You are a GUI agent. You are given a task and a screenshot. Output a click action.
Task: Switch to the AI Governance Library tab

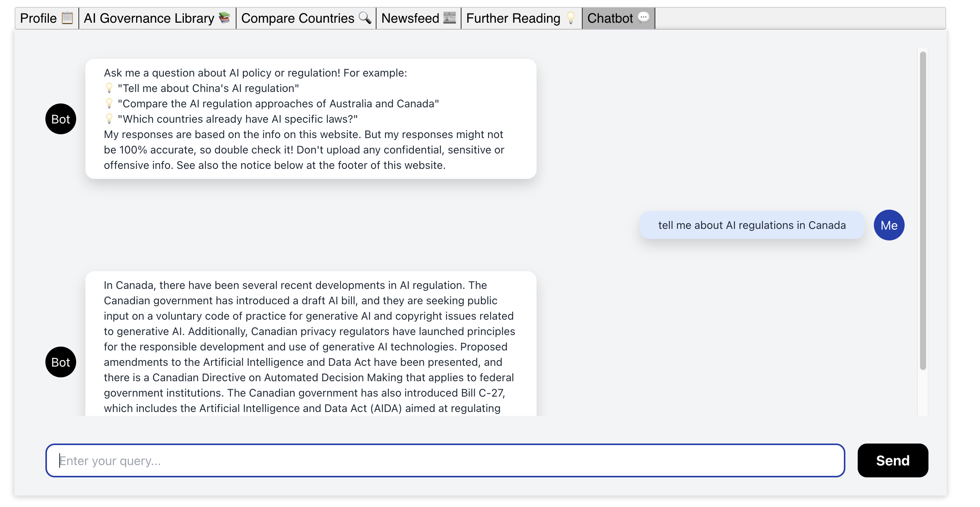(x=149, y=18)
